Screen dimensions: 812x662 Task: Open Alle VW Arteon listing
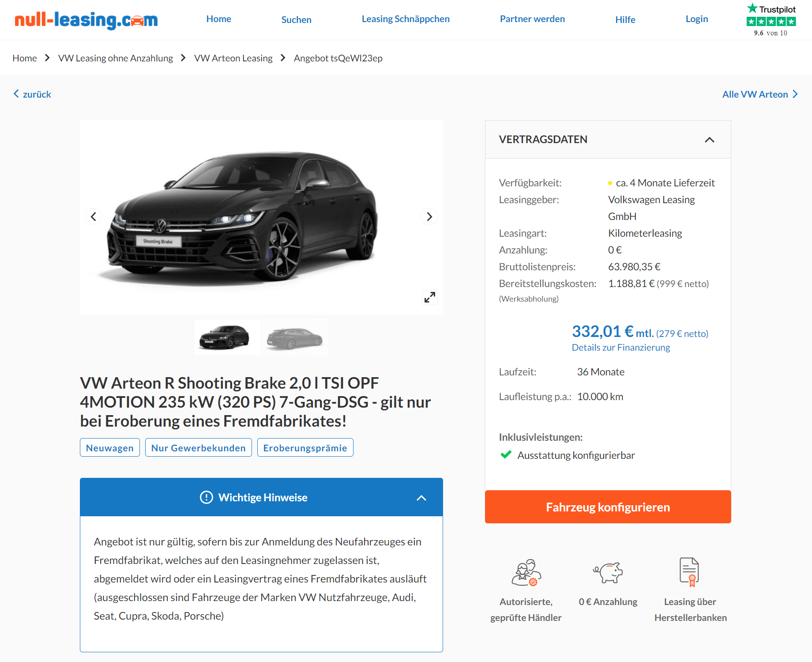760,94
